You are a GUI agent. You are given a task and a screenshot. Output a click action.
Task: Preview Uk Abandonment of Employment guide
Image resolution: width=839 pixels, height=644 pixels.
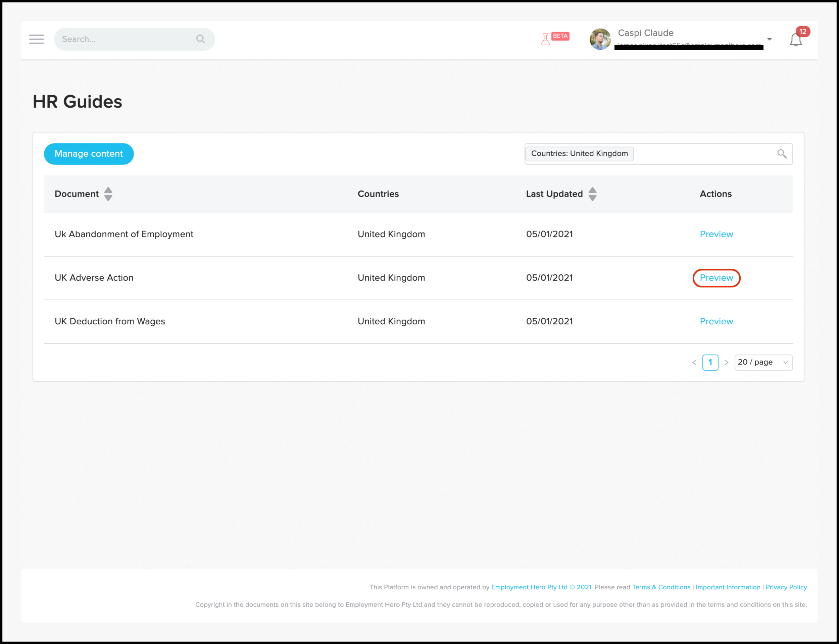pyautogui.click(x=716, y=234)
